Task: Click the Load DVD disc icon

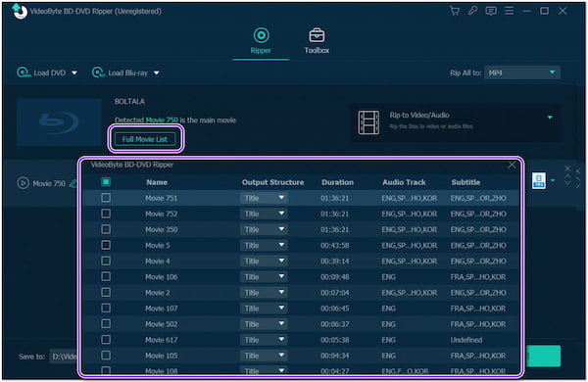Action: click(x=24, y=72)
